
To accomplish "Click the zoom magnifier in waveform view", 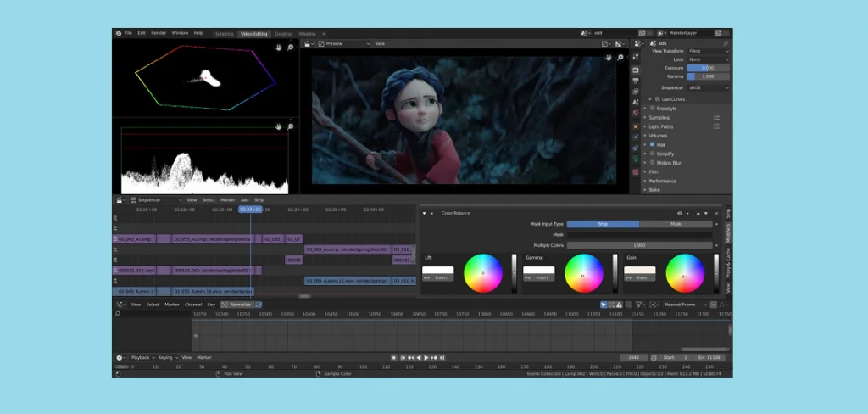I will [x=290, y=127].
